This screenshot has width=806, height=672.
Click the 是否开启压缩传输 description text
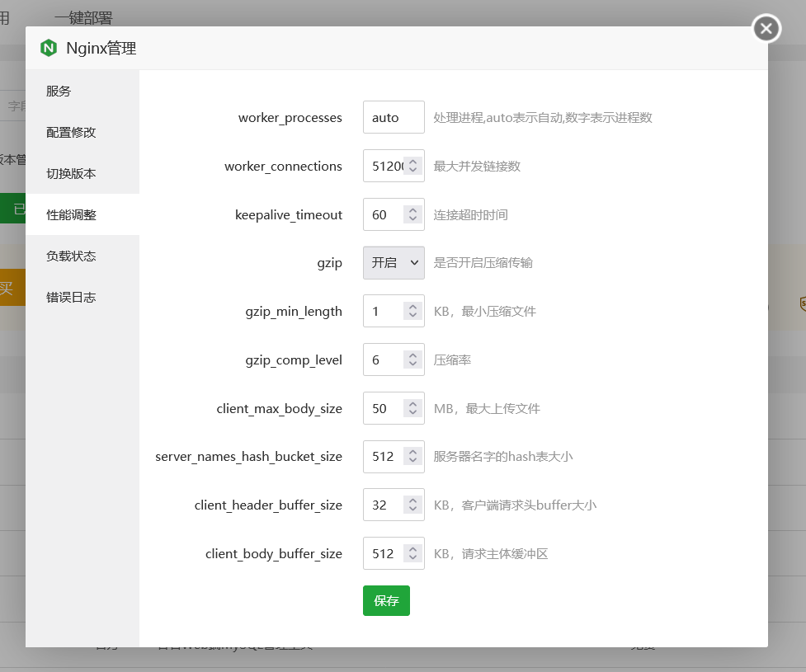[483, 262]
